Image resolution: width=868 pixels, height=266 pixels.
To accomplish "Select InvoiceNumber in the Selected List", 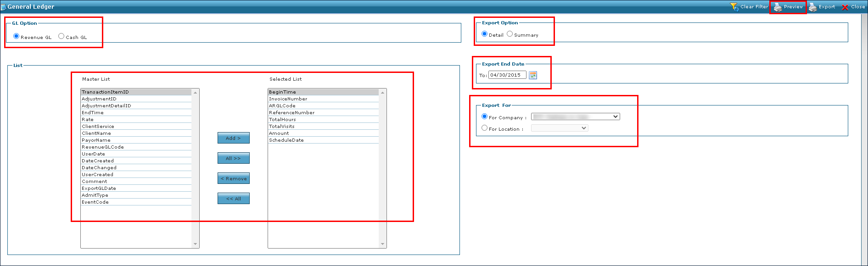I will [x=288, y=99].
